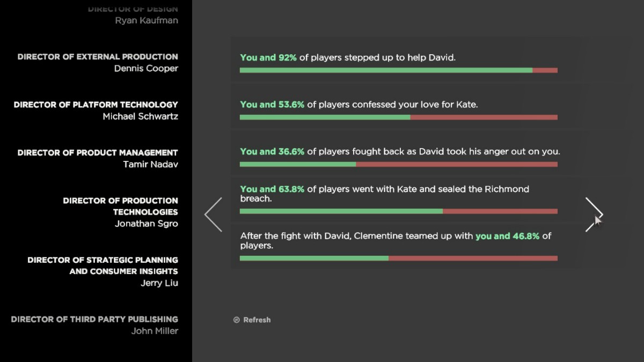Click Tamir Nadav credit name

150,165
